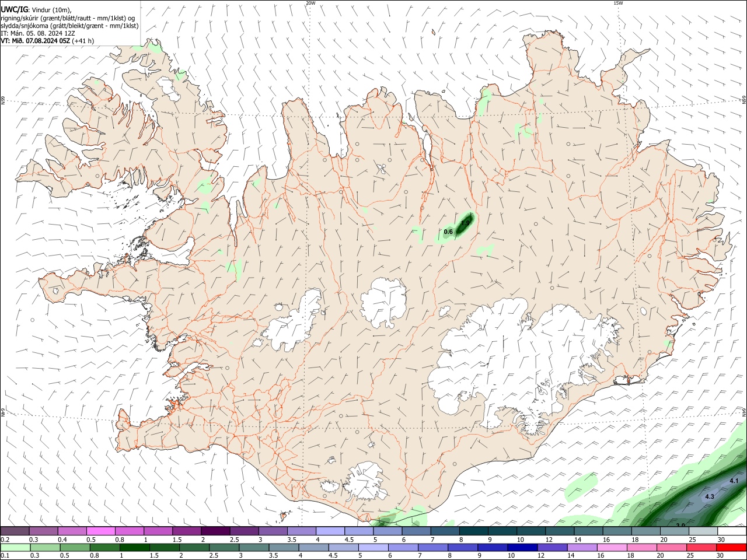Click the 1.9 precipitation value on the map
The image size is (747, 560).
click(x=465, y=223)
